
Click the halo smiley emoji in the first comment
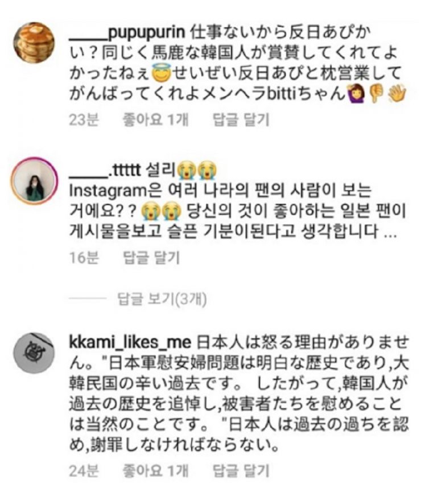(161, 73)
